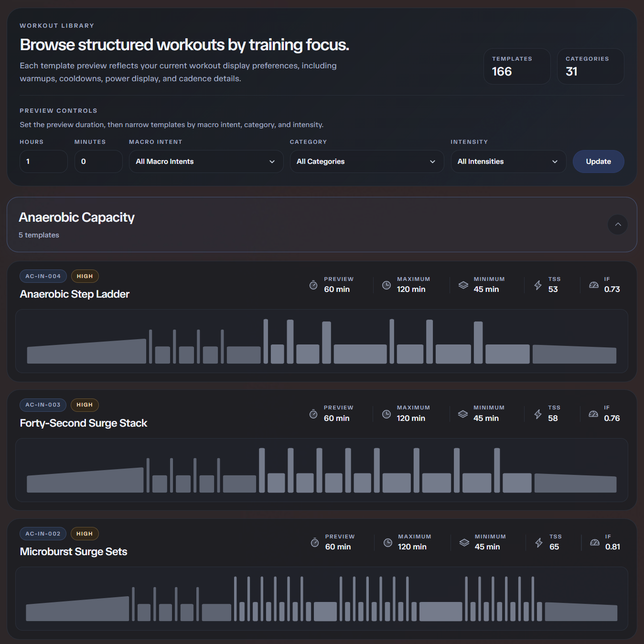
Task: Click the stopwatch icon for Microburst Surge Sets
Action: coord(315,543)
